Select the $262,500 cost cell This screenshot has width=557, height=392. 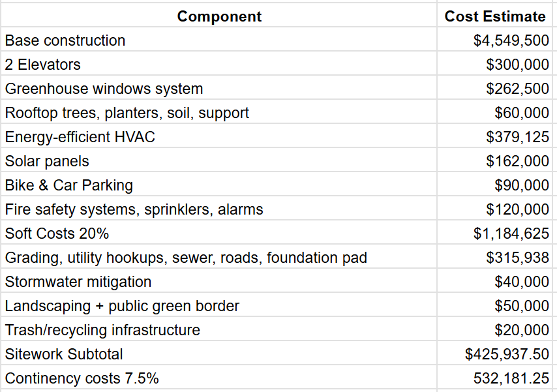[x=494, y=89]
